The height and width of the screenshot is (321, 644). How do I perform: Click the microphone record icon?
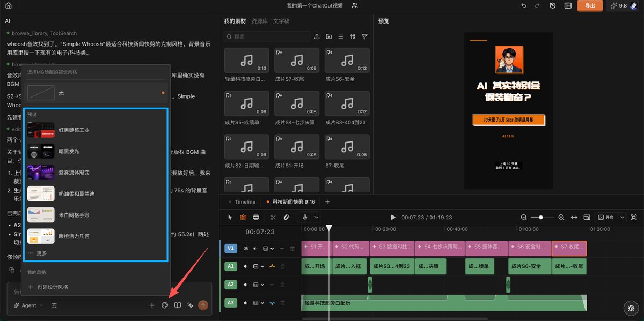coord(305,217)
